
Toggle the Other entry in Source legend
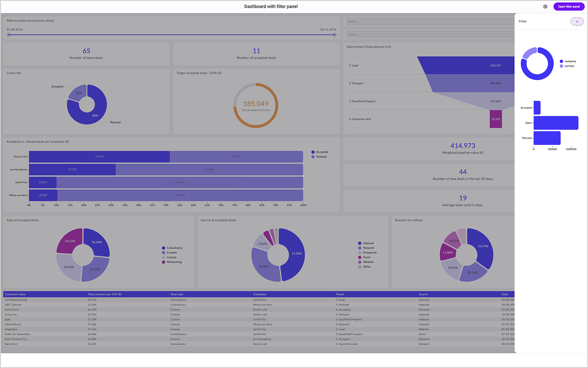tap(360, 267)
